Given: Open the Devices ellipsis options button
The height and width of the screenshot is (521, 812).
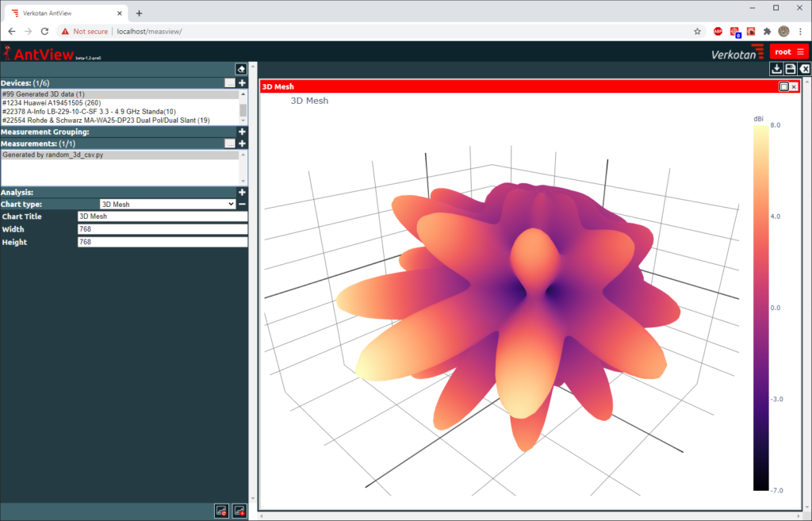Looking at the screenshot, I should coord(230,82).
